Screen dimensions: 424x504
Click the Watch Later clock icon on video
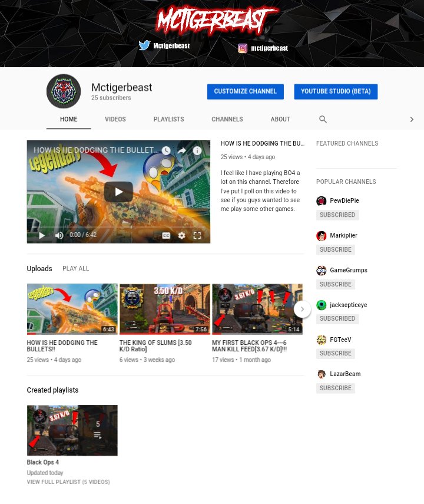[x=166, y=150]
